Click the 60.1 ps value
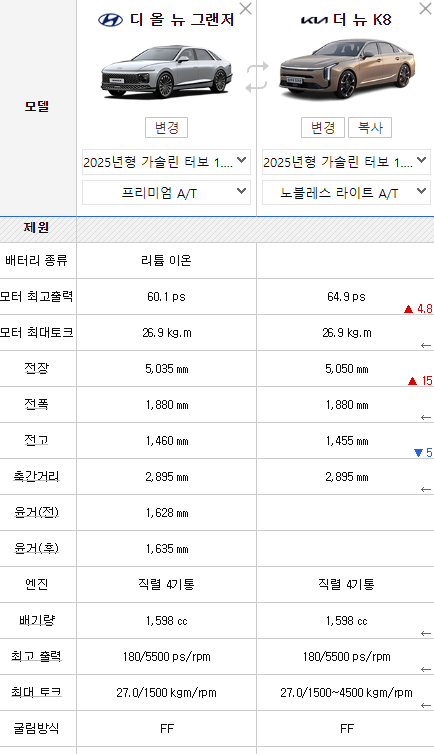The image size is (434, 754). 166,297
